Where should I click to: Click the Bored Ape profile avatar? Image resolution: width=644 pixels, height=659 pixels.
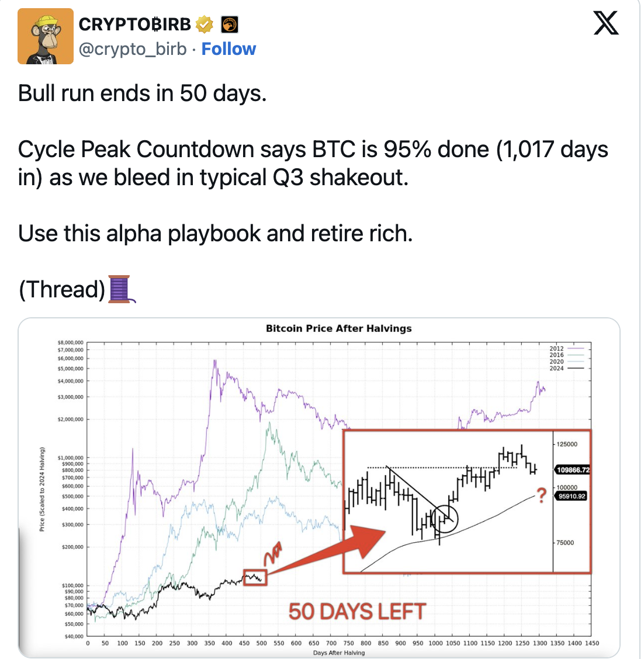(46, 36)
